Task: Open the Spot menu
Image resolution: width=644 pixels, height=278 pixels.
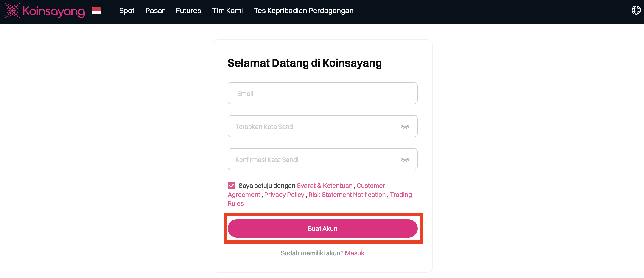Action: 127,11
